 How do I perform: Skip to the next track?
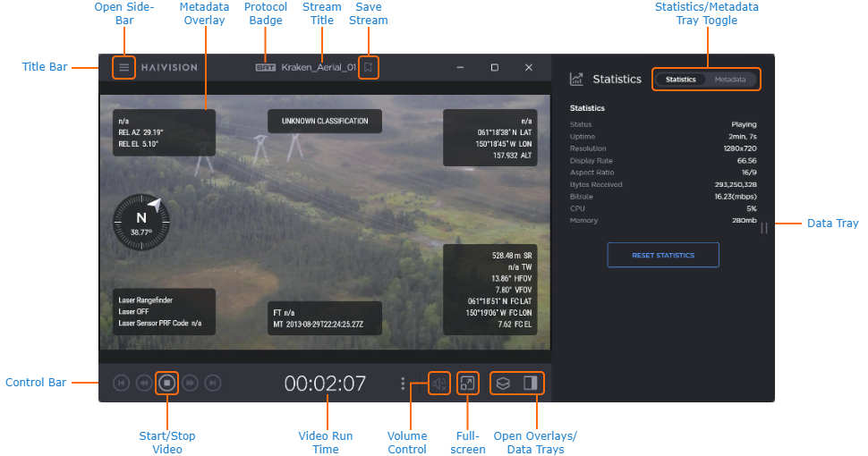pos(212,384)
